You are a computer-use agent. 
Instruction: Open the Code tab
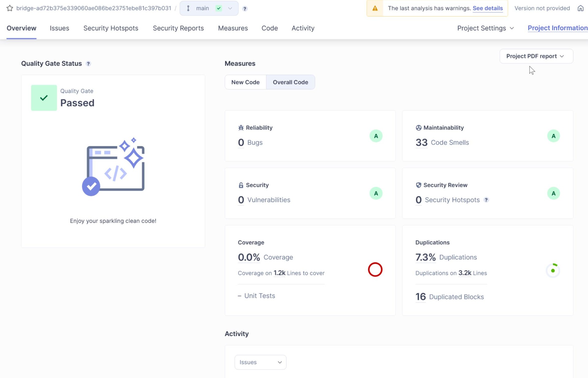[269, 28]
